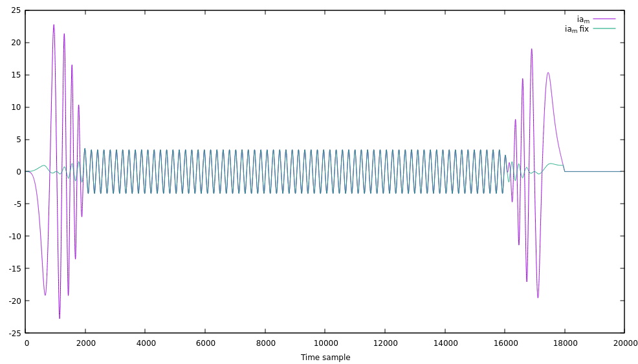The width and height of the screenshot is (638, 364).
Task: Click the -5 tick label on y-axis
Action: click(x=16, y=204)
